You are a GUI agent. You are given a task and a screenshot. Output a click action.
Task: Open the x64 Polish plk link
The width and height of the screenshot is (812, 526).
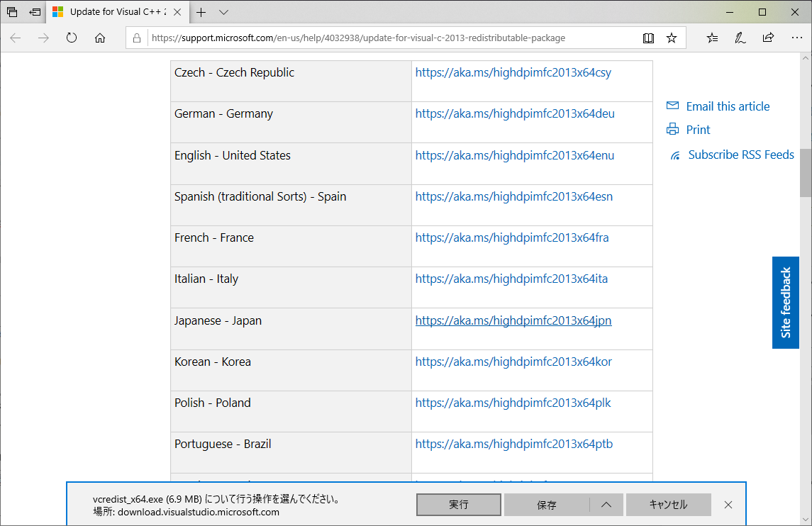pos(513,403)
